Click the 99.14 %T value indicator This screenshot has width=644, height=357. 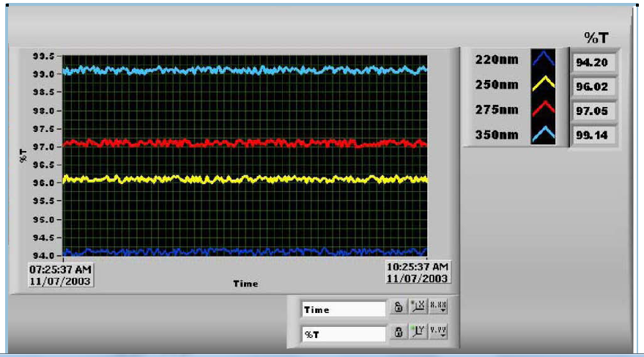point(592,136)
